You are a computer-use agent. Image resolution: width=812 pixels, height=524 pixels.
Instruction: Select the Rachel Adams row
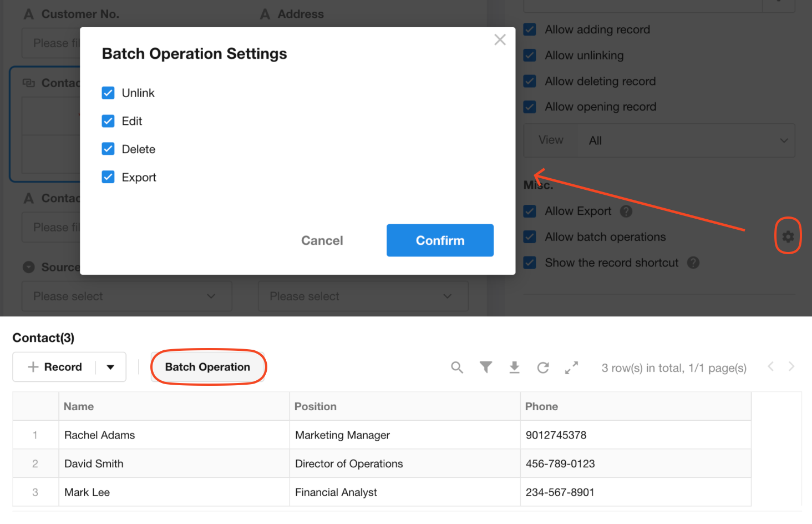click(100, 435)
